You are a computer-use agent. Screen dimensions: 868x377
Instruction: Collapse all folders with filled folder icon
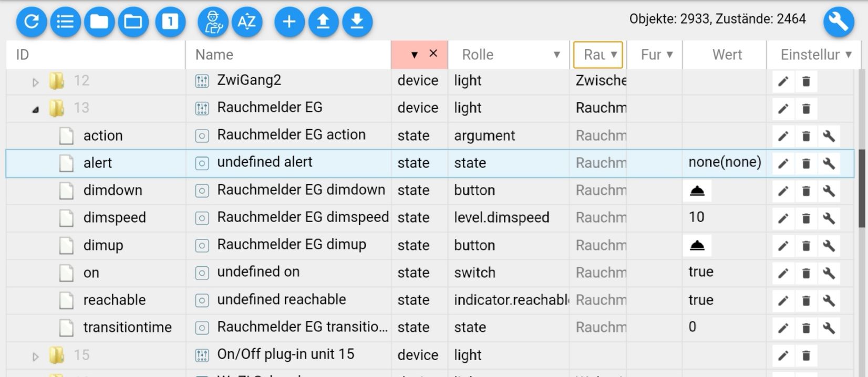coord(99,22)
